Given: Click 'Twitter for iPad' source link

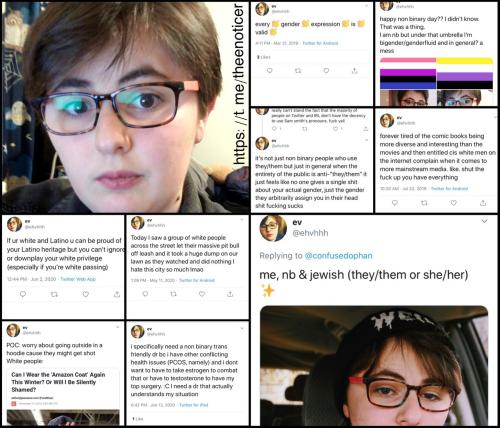Looking at the screenshot, I should tap(194, 405).
